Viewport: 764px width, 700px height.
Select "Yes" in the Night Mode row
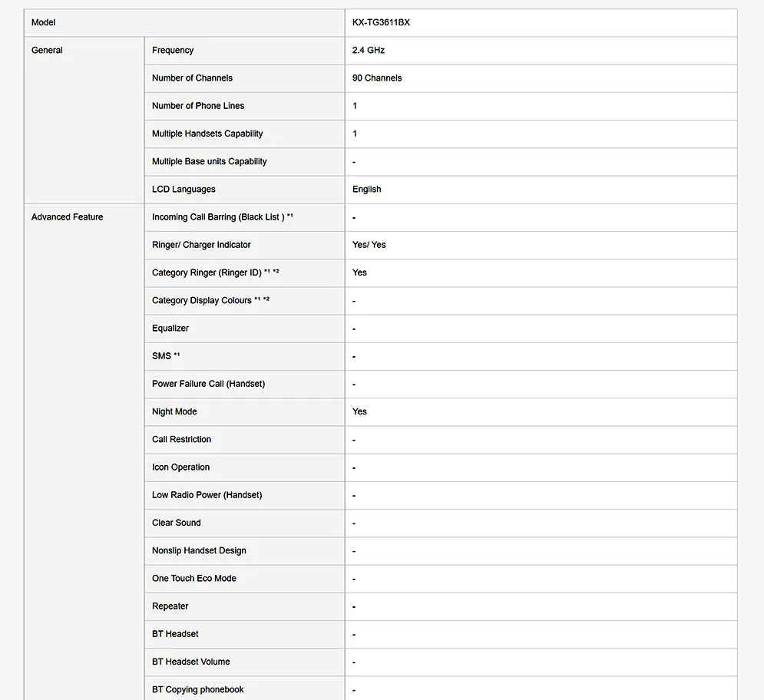359,411
